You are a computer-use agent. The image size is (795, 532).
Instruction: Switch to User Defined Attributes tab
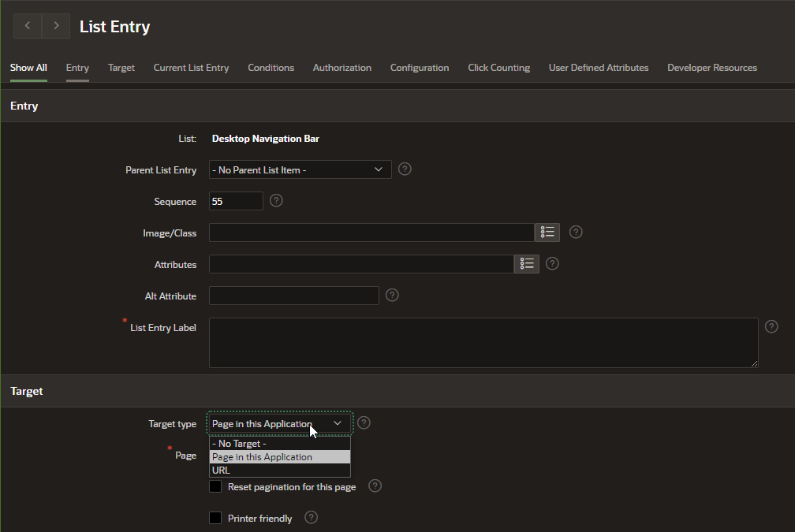599,68
